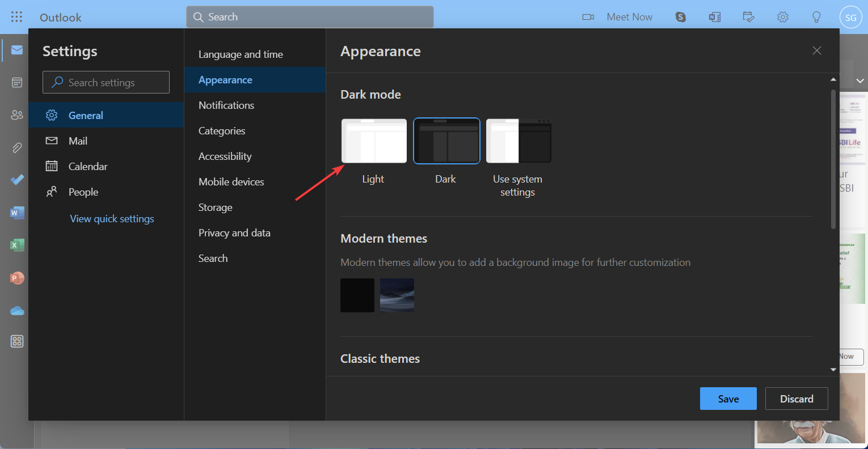Open the Search settings menu item

pos(255,259)
